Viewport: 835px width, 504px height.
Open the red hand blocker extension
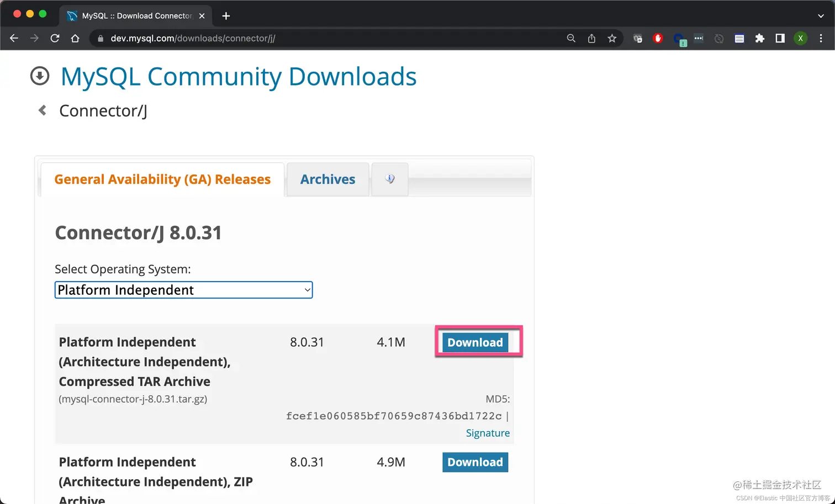pos(658,38)
